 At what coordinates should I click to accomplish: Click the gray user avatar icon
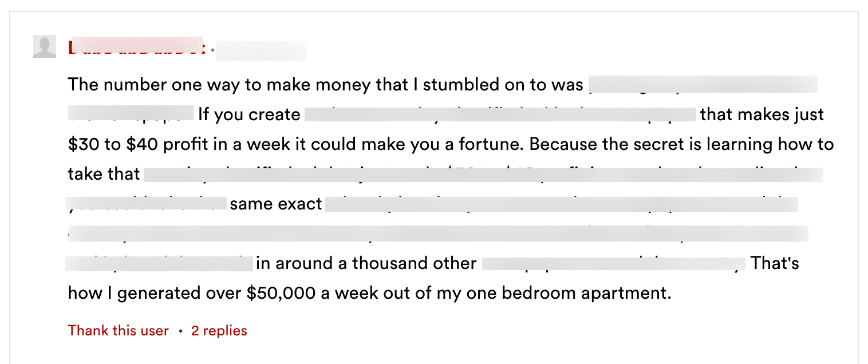pyautogui.click(x=45, y=47)
